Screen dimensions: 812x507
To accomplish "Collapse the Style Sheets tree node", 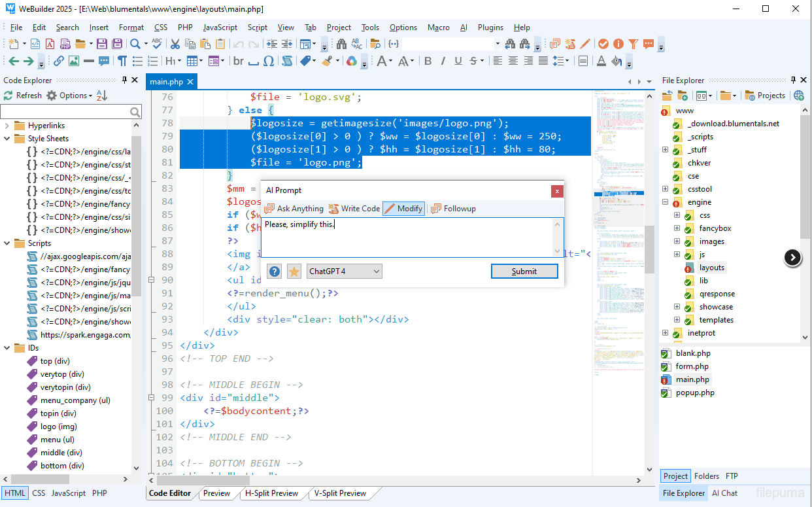I will pyautogui.click(x=7, y=139).
